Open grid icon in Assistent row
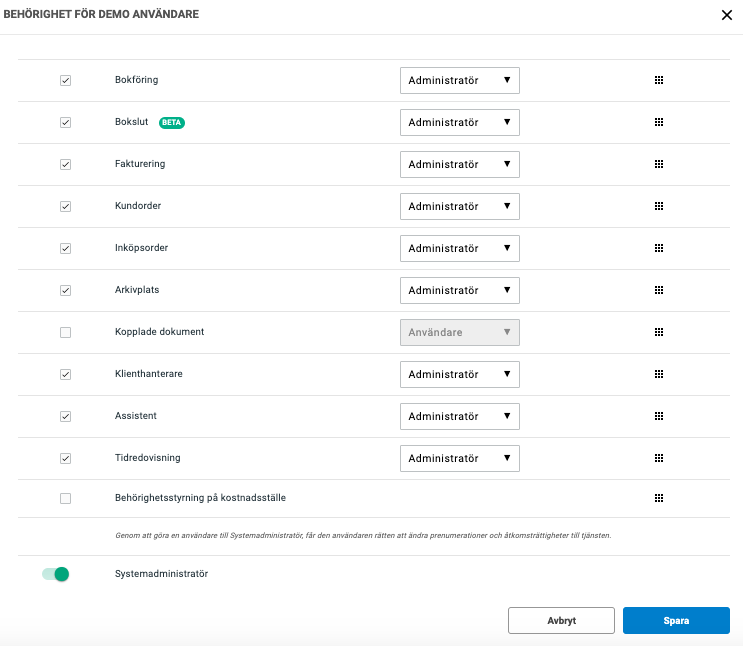 coord(659,416)
